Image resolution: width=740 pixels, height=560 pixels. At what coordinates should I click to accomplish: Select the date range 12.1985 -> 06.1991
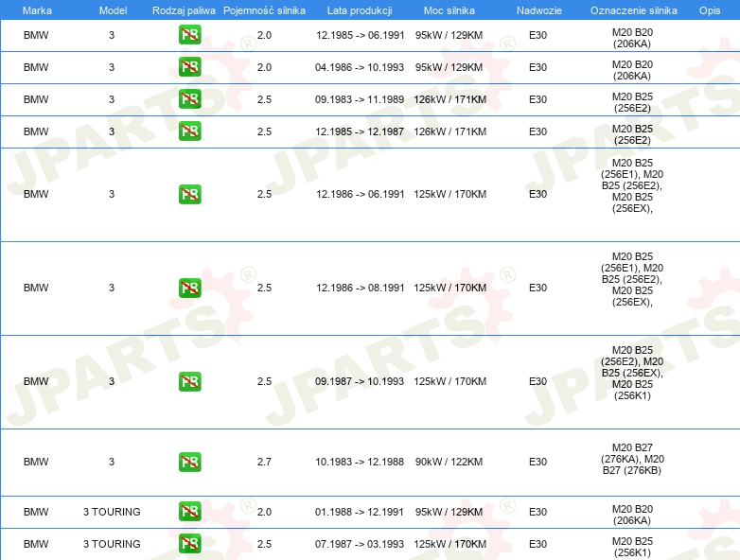pos(361,35)
